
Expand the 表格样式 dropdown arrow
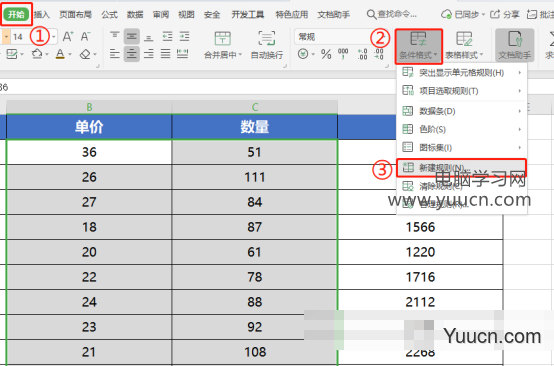481,55
